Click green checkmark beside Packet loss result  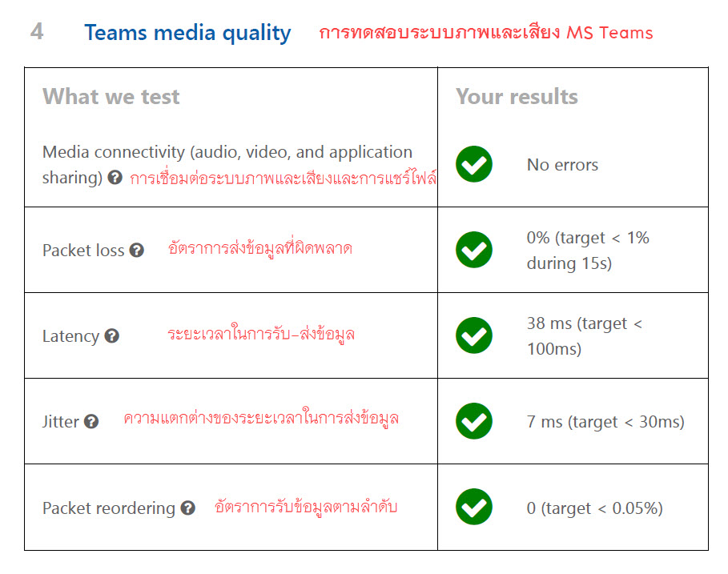[x=474, y=250]
